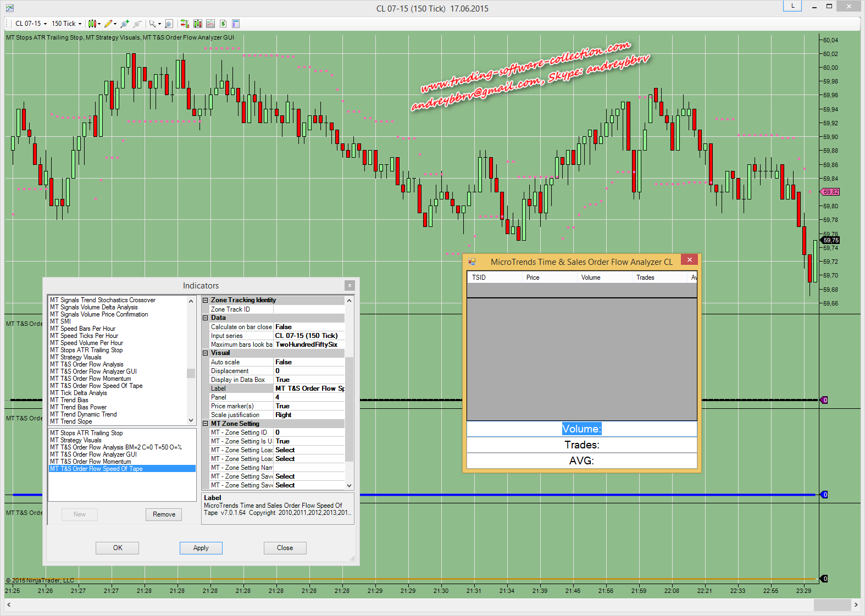Select the pencil drawing tools icon
This screenshot has height=616, width=865.
(x=108, y=24)
